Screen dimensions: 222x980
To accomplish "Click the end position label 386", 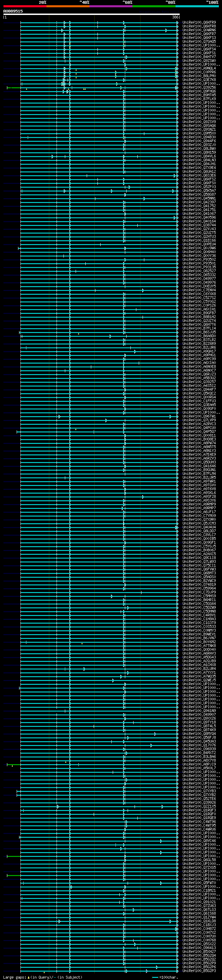I will (175, 17).
